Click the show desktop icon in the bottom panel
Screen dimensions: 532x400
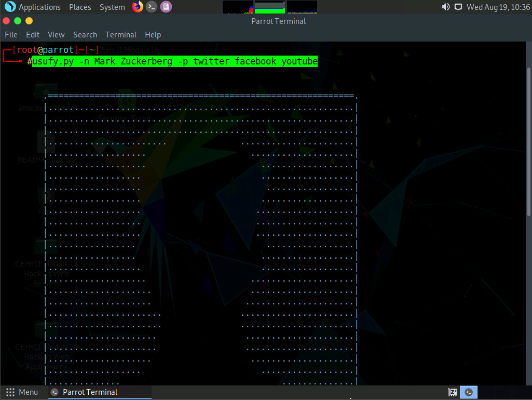click(452, 392)
